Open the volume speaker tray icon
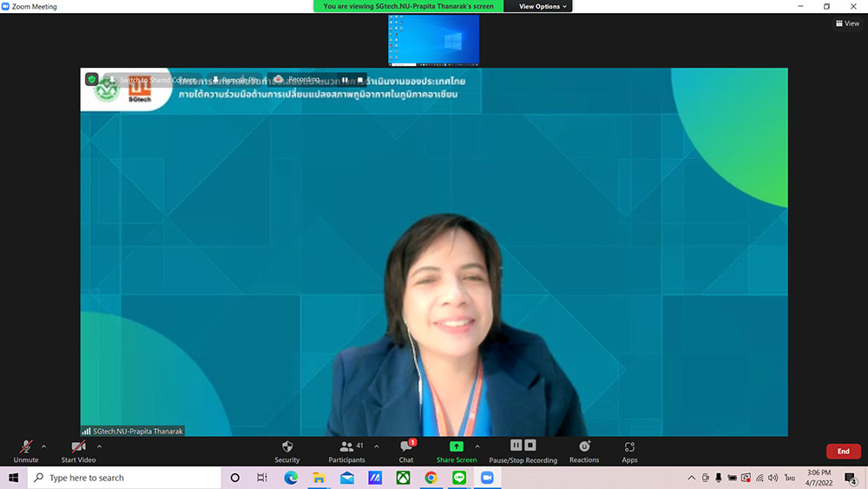Viewport: 868px width, 489px height. pyautogui.click(x=773, y=478)
